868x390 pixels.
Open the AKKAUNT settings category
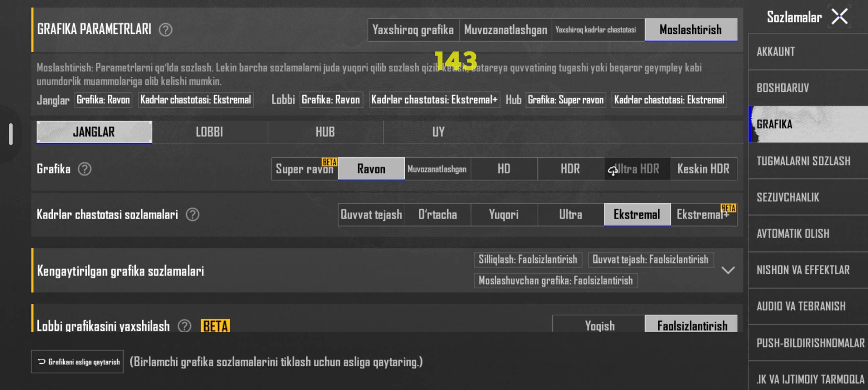click(808, 52)
